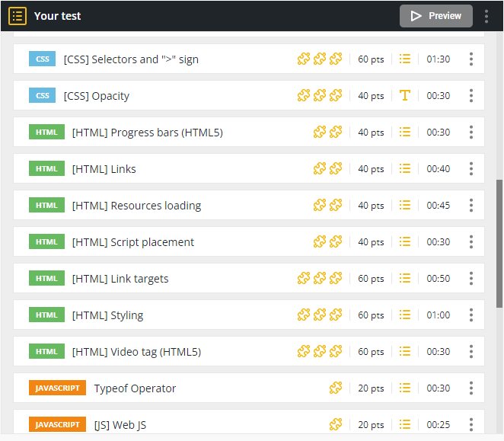
Task: Open options menu for Selectors and ">" sign
Action: [471, 59]
